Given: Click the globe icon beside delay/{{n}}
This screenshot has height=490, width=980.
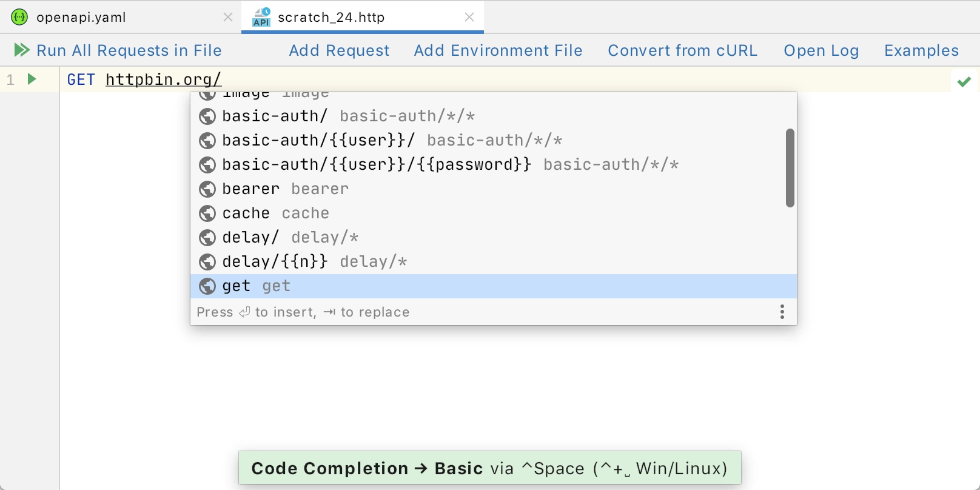Looking at the screenshot, I should [207, 262].
